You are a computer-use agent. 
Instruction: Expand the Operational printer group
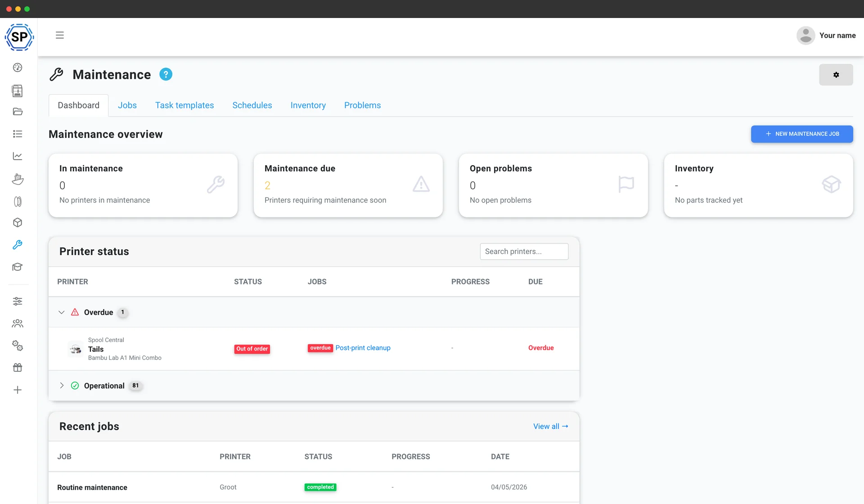[x=62, y=386]
